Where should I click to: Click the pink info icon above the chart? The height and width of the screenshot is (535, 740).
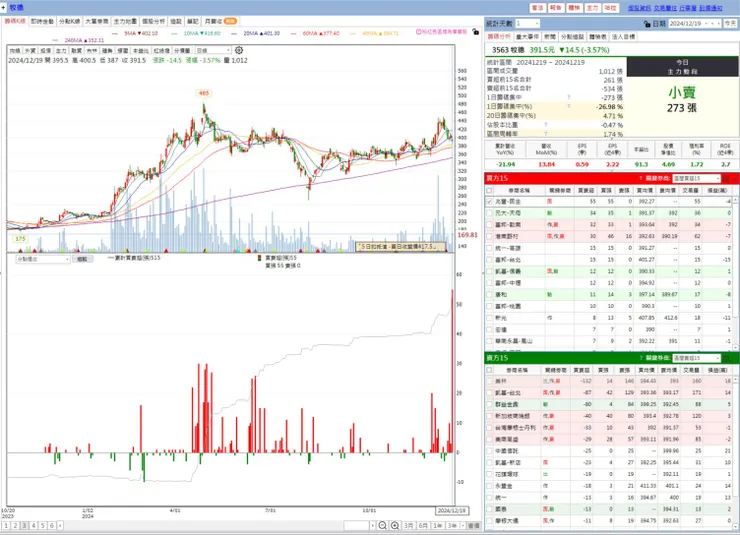tap(418, 32)
